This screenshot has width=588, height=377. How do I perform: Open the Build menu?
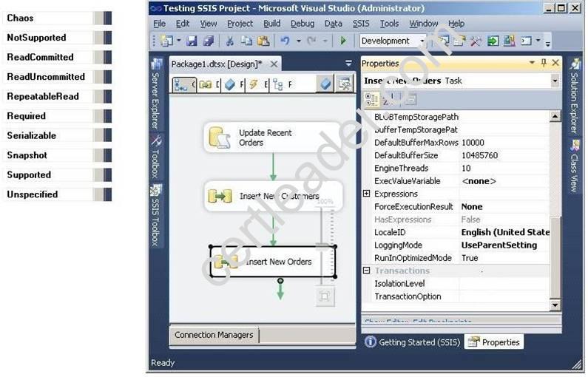[x=272, y=24]
